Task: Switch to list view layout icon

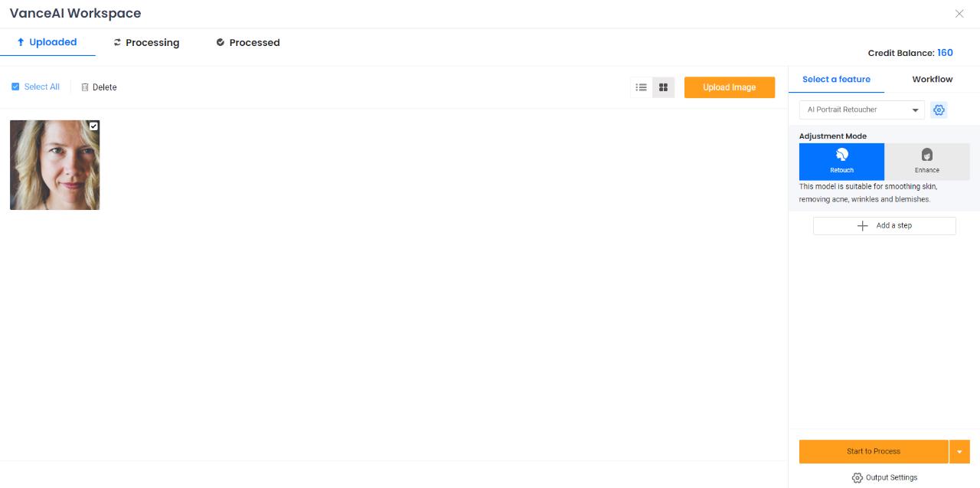Action: [642, 87]
